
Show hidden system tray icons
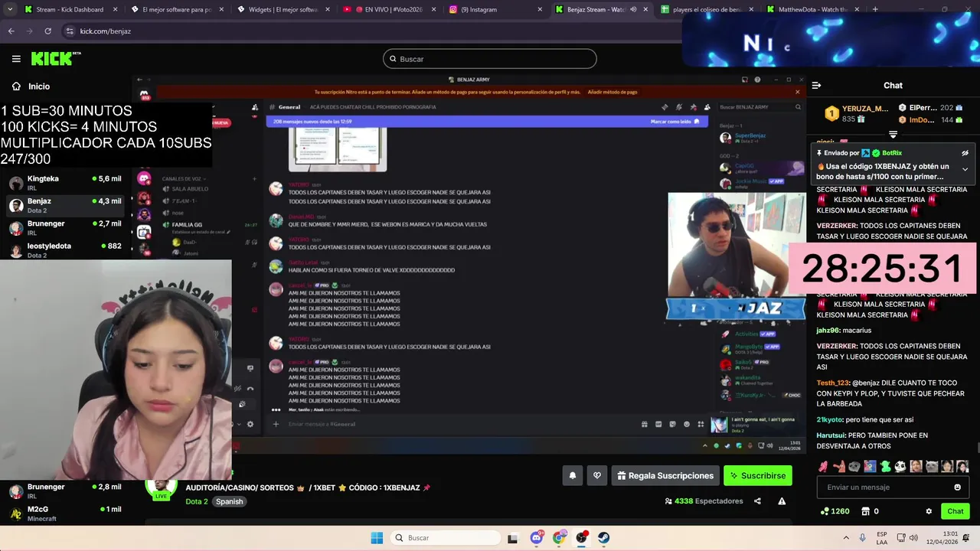pos(846,538)
